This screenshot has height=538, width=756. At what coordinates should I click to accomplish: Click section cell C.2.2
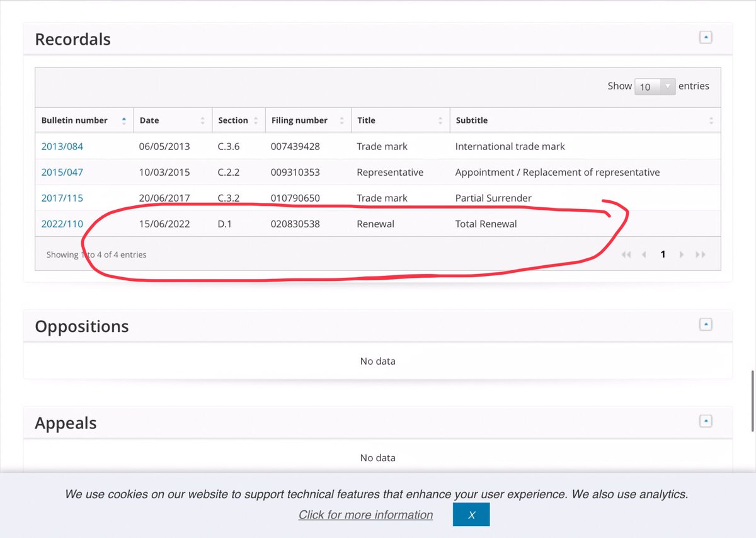coord(229,172)
